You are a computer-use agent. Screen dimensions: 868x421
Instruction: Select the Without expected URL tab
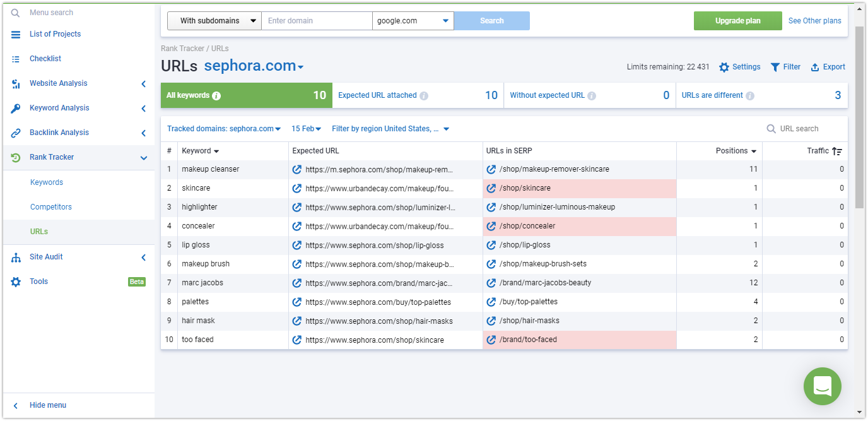pyautogui.click(x=590, y=95)
